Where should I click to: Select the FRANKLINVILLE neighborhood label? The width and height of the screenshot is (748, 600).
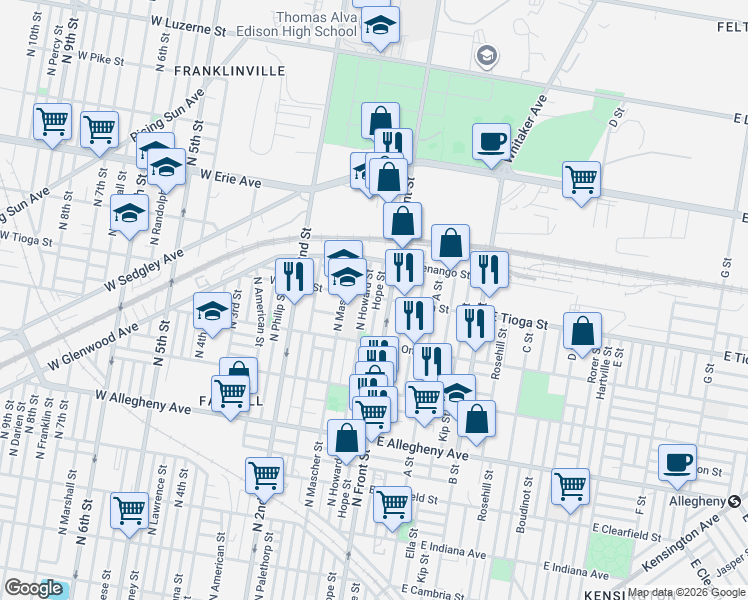(229, 71)
